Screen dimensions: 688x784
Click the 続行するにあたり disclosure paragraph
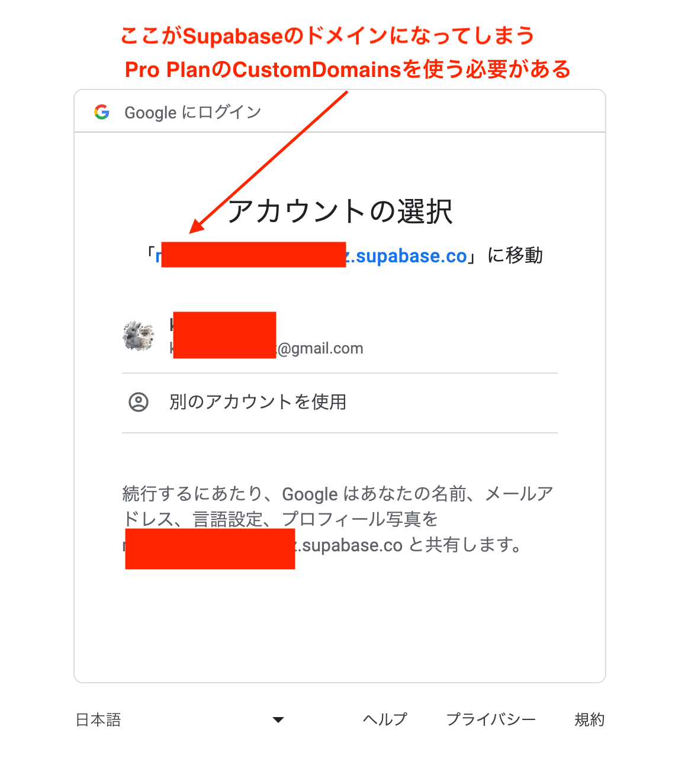[339, 519]
